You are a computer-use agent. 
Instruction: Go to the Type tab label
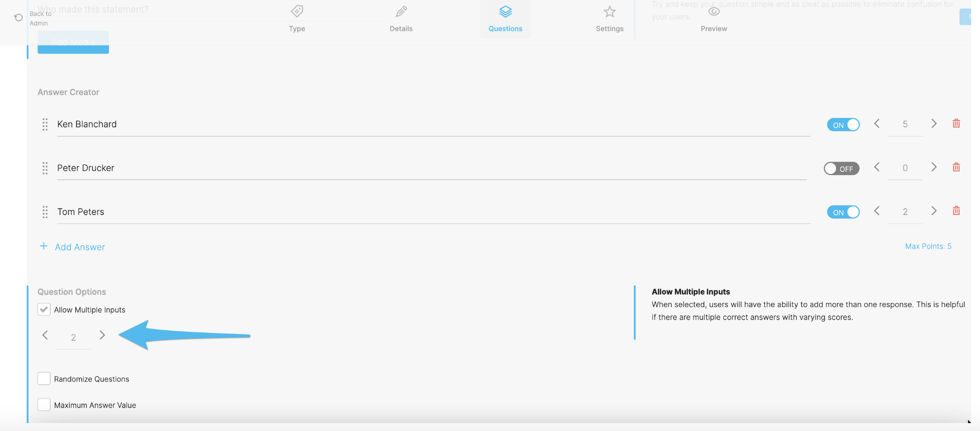297,28
